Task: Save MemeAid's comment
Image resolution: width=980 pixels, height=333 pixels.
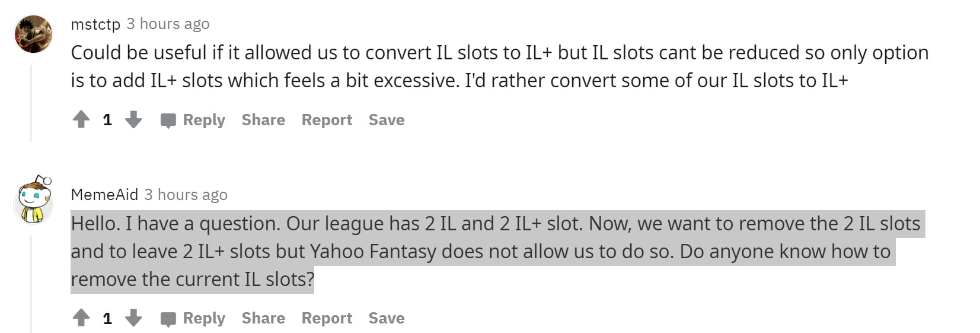Action: coord(387,318)
